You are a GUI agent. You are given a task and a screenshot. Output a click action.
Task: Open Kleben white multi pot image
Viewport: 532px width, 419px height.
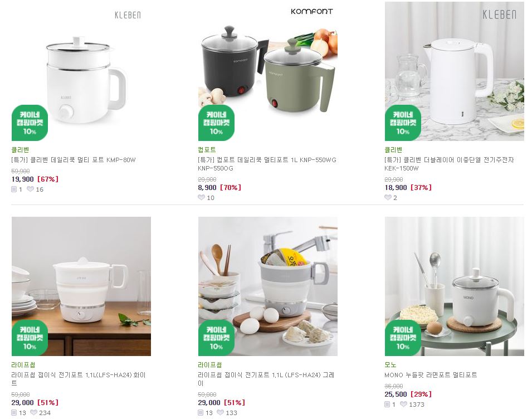pyautogui.click(x=81, y=71)
